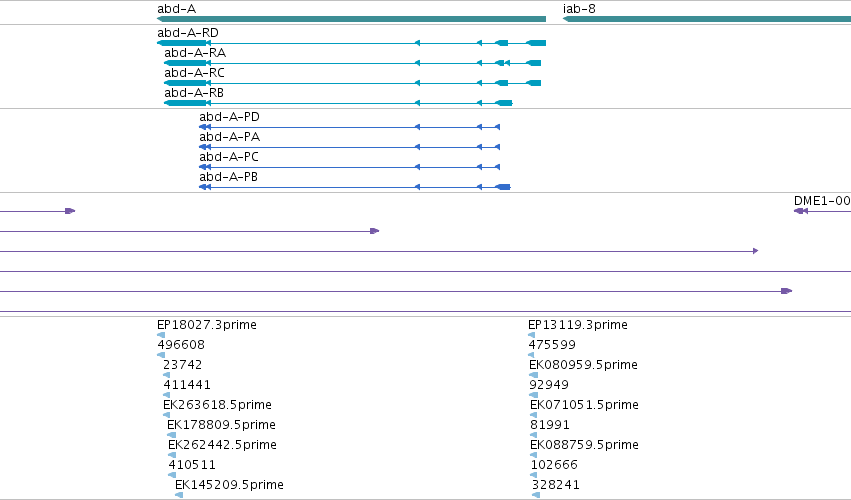Viewport: 851px width, 500px height.
Task: Select the abd-A-PA protein label
Action: click(230, 137)
